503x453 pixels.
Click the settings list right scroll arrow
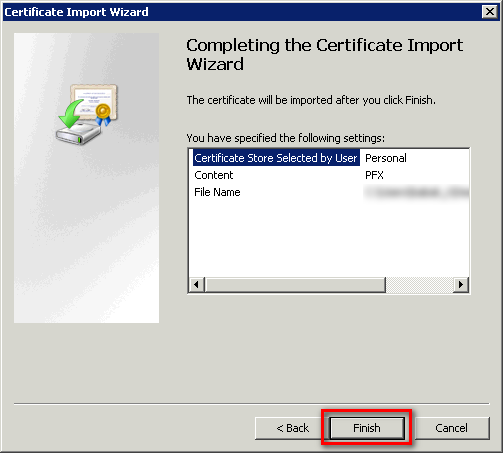click(461, 285)
